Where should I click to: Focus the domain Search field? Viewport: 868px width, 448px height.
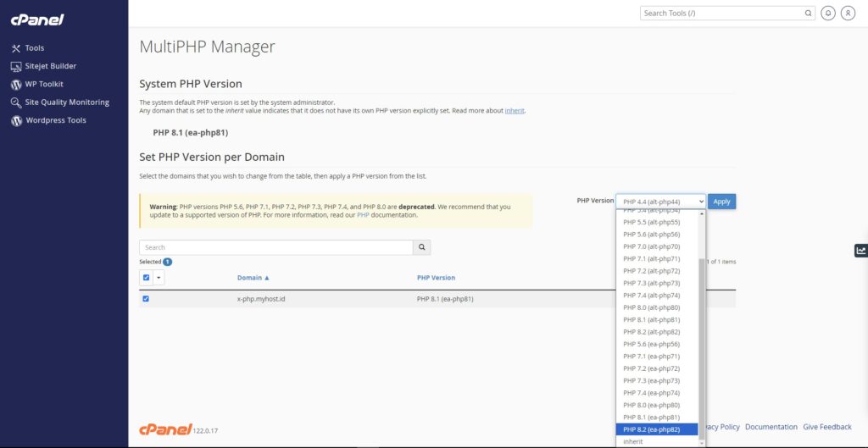pos(276,247)
